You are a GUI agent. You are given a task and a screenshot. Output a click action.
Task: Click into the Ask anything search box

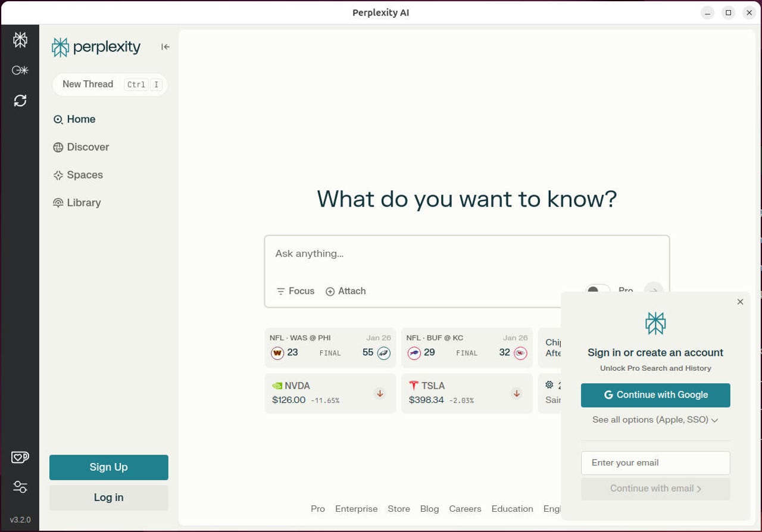467,254
